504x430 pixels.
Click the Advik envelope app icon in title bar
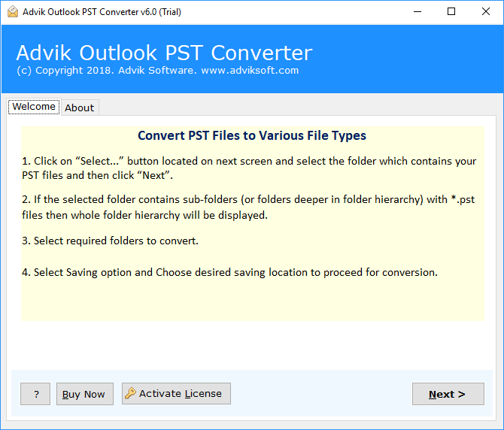tap(13, 12)
